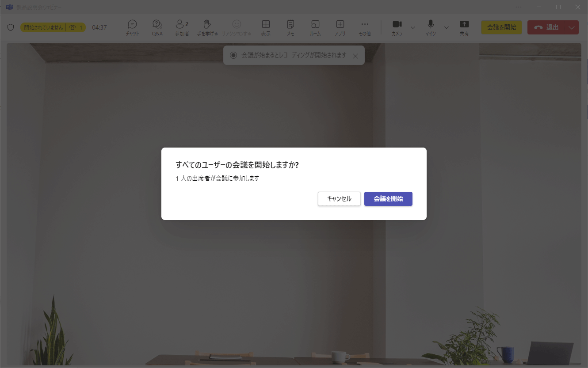Screen dimensions: 588x368
Task: Toggle the カメラ (Camera) on
Action: click(397, 27)
